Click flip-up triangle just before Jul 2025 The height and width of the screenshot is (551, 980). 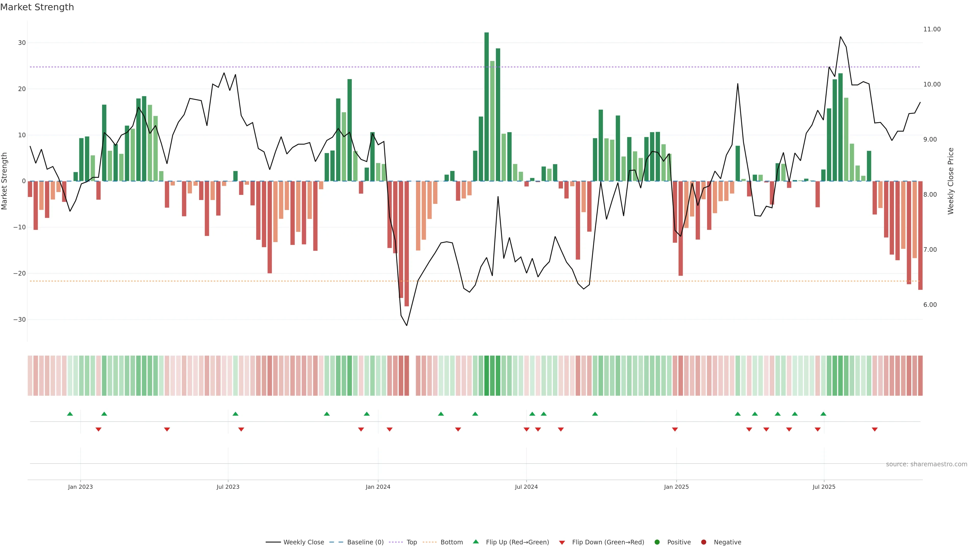pos(823,414)
